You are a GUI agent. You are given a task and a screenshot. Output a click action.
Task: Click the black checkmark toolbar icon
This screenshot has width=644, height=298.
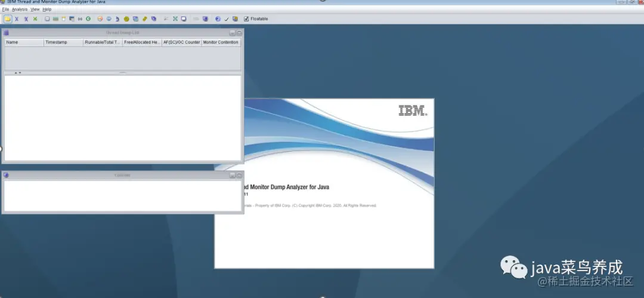(227, 19)
